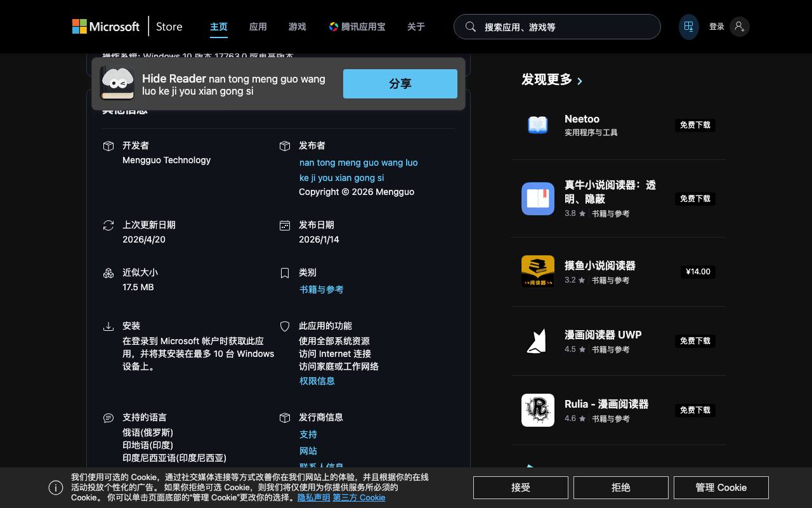Open the 隐私声明 link
The width and height of the screenshot is (812, 508).
pos(314,498)
